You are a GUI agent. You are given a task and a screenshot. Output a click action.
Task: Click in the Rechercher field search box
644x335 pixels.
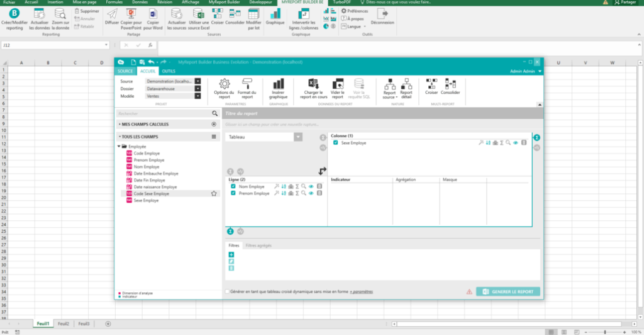tap(164, 113)
